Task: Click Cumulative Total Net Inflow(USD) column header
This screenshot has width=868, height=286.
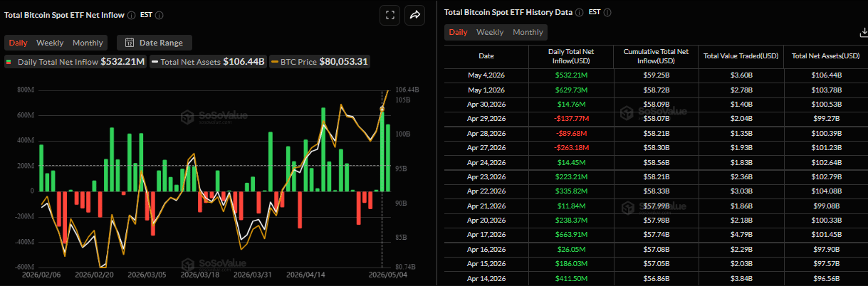Action: click(656, 55)
